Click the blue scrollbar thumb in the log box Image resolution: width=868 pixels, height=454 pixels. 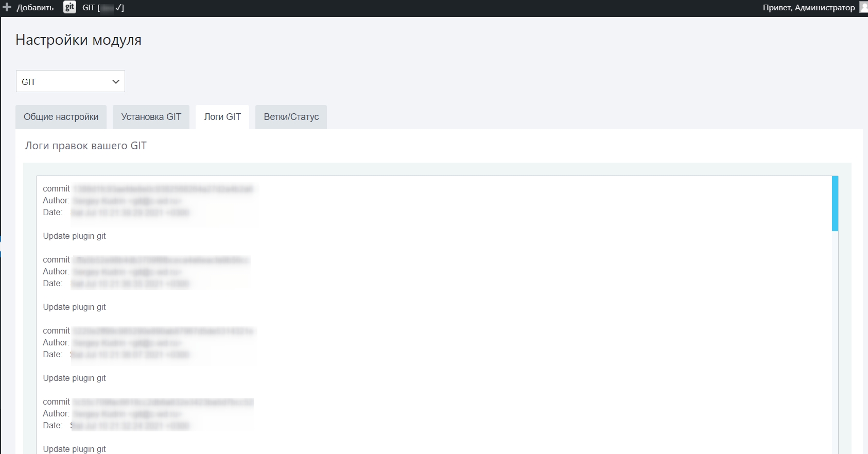[x=835, y=203]
